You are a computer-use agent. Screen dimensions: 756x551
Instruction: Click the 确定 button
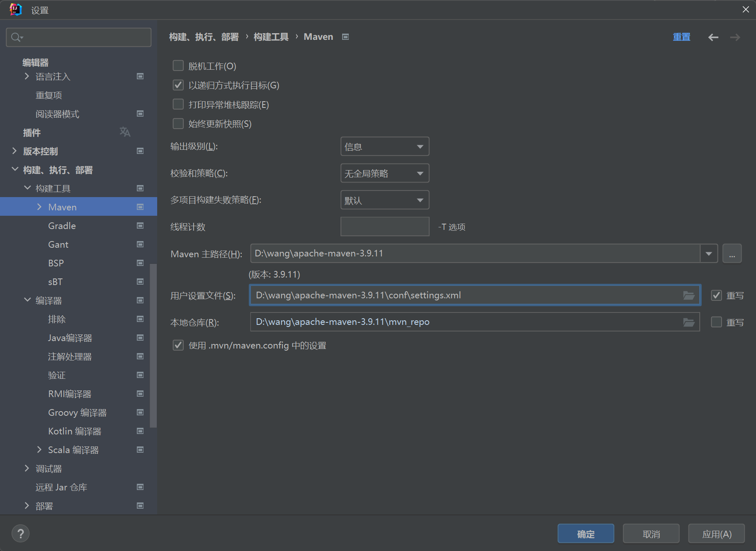(585, 534)
